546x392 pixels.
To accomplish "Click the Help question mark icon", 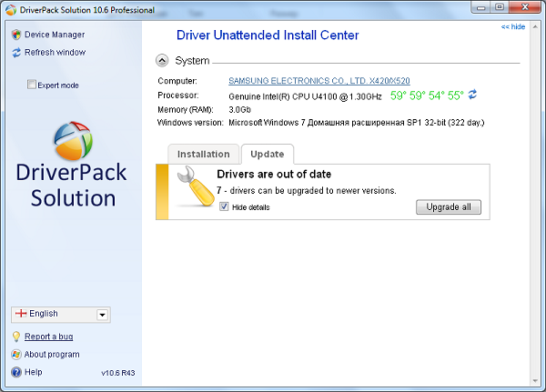I will click(x=16, y=372).
